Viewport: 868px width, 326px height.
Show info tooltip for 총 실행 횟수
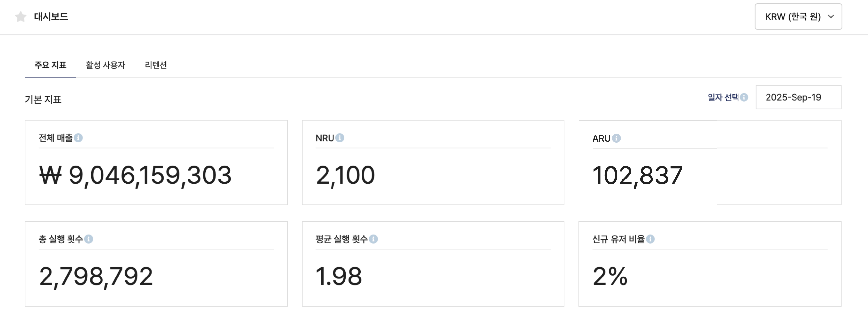coord(89,239)
